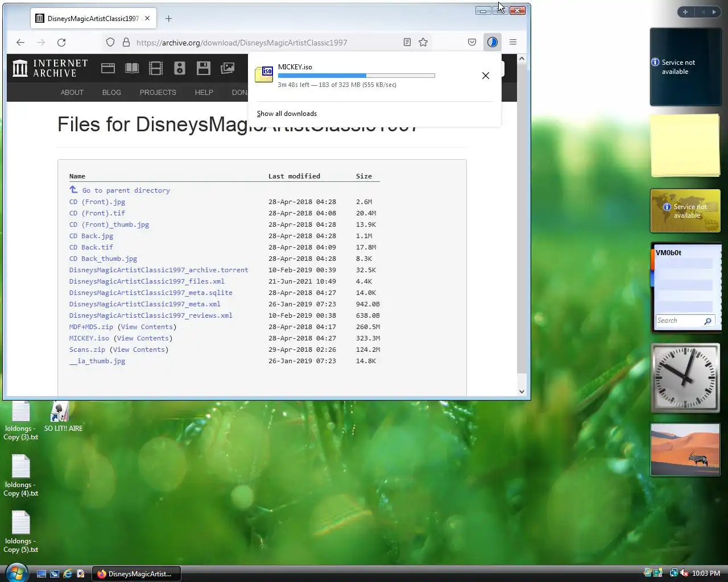
Task: Close the DisneysMagicArtistClassic1997 tab
Action: (147, 18)
